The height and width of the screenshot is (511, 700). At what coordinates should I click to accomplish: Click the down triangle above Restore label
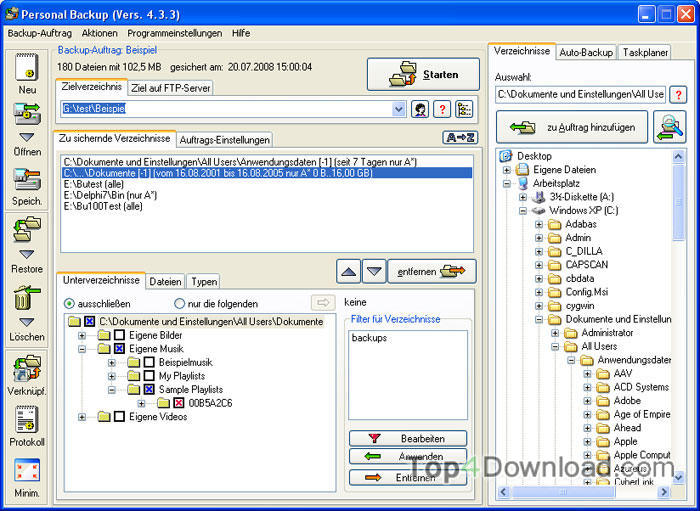(x=27, y=254)
